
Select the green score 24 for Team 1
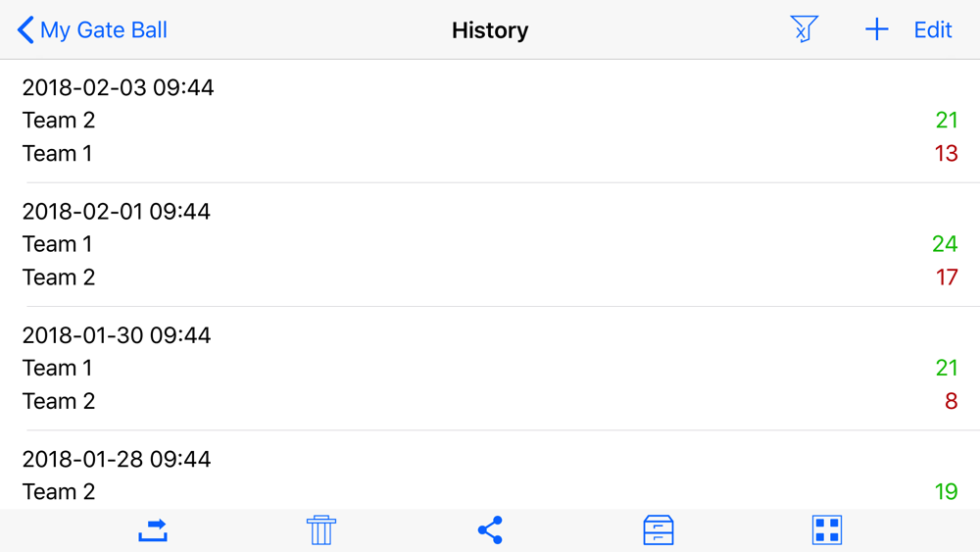tap(945, 244)
